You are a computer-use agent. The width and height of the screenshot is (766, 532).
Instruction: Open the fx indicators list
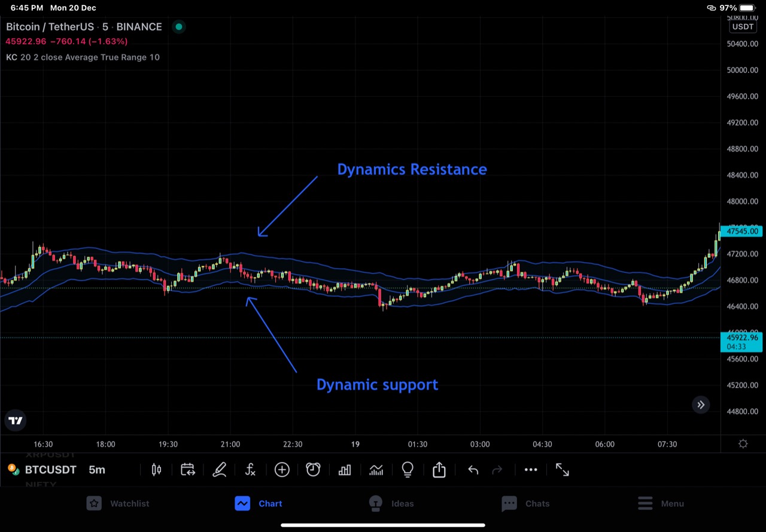[x=250, y=470]
